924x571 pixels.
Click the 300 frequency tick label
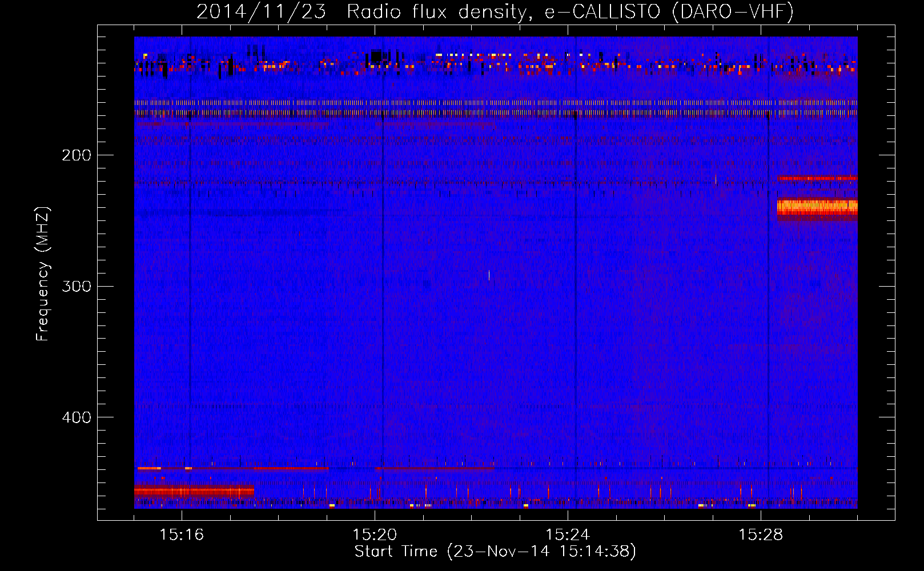[77, 286]
